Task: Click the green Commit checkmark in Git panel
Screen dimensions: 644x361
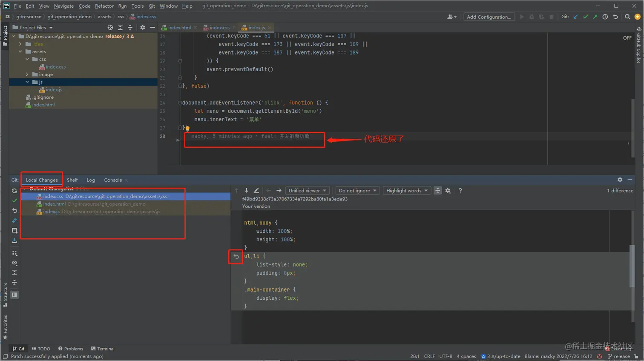Action: pos(14,201)
